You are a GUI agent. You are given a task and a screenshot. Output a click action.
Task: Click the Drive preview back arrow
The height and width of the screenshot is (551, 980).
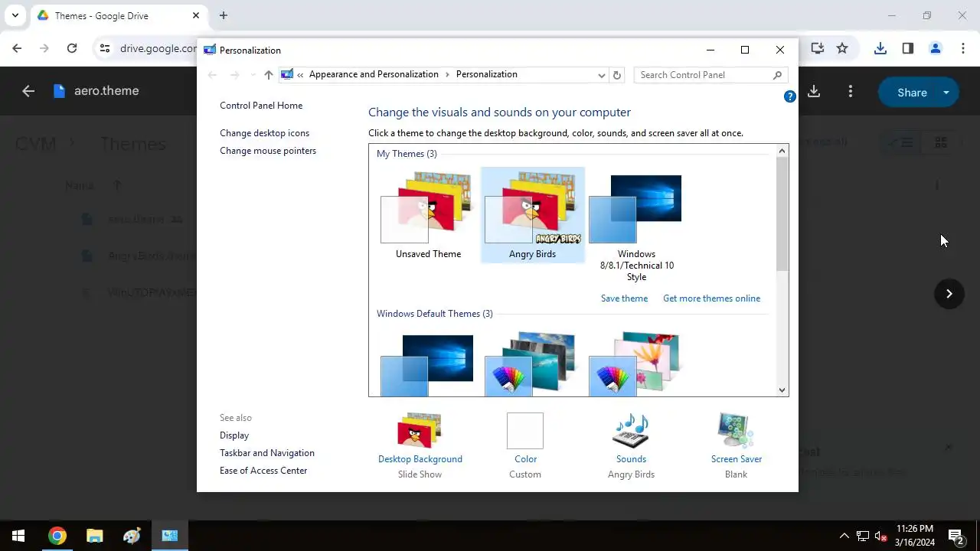pyautogui.click(x=28, y=91)
